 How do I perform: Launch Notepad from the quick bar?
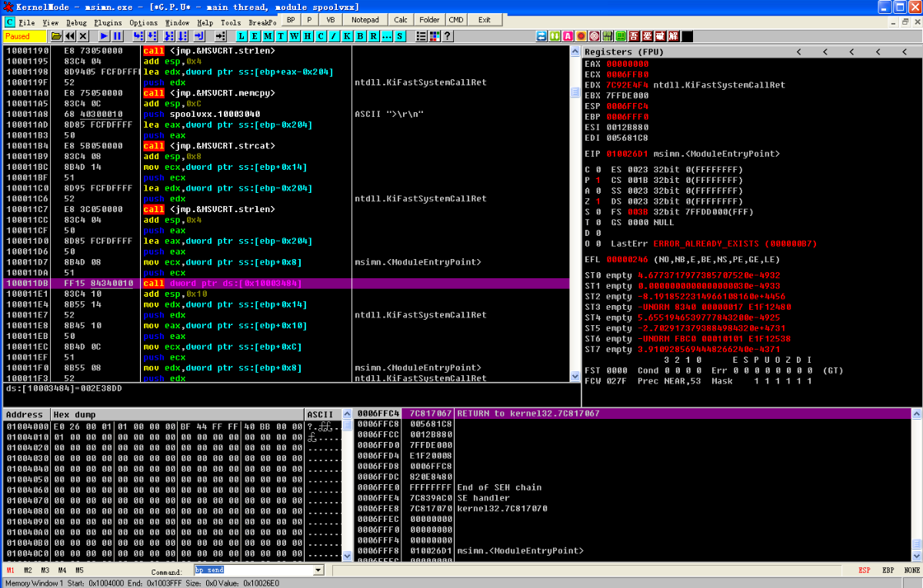click(x=365, y=19)
